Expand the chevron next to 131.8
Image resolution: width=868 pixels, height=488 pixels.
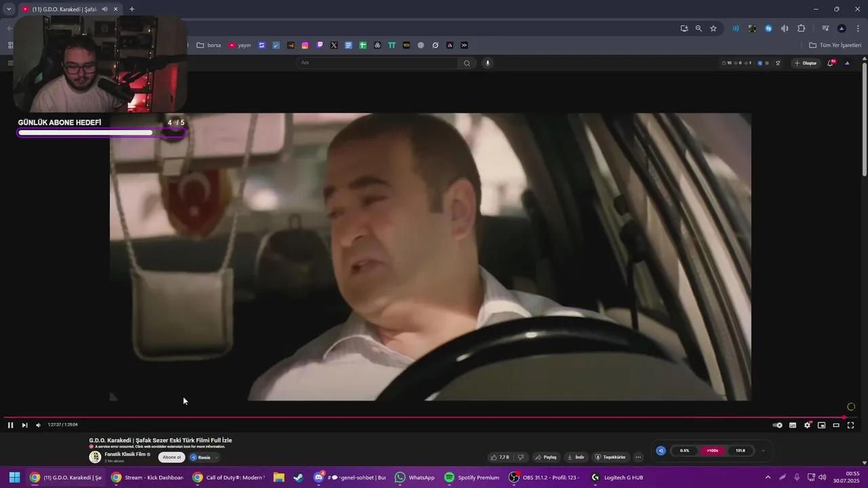click(x=763, y=451)
